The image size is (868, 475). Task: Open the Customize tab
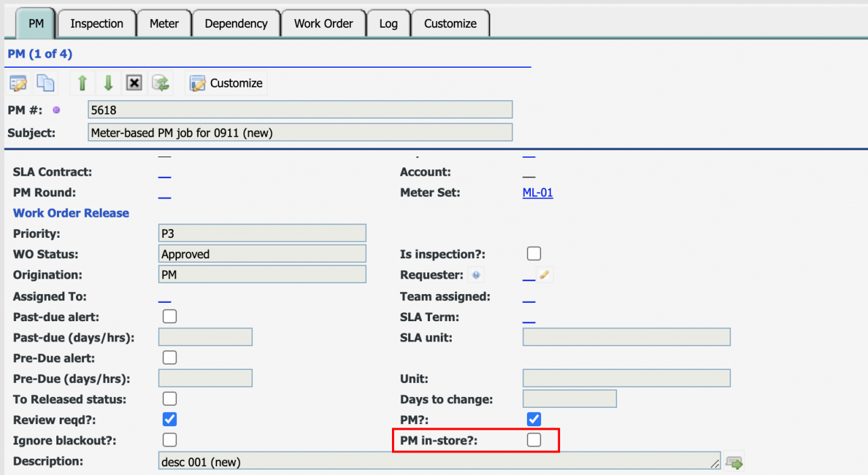point(450,24)
